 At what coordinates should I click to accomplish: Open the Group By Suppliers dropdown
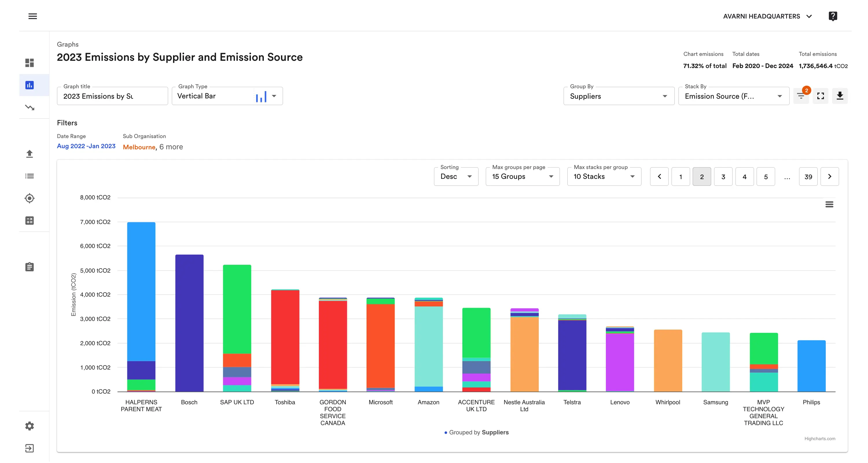[619, 96]
